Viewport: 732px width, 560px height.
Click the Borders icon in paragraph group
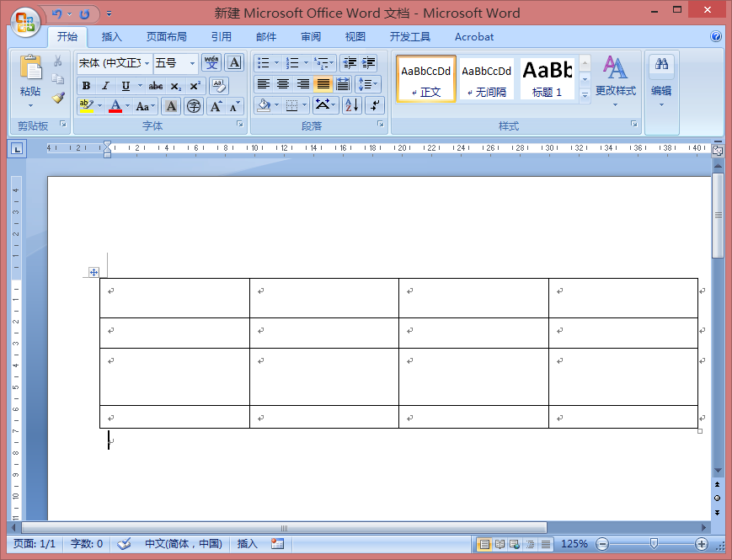pyautogui.click(x=291, y=105)
